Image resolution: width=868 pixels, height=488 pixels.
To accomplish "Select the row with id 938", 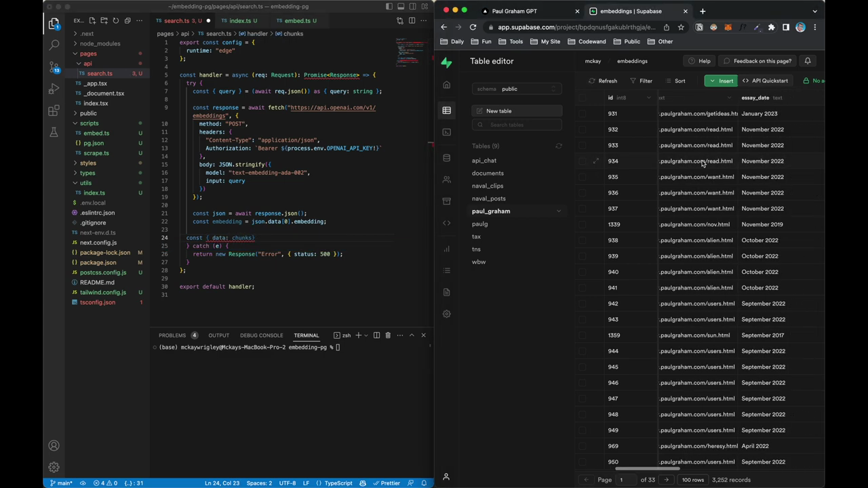I will tap(583, 240).
